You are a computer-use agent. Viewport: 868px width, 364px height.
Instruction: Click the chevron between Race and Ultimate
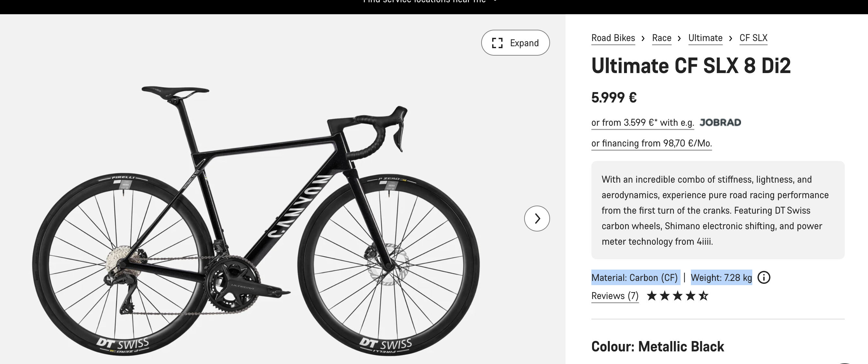(x=679, y=38)
